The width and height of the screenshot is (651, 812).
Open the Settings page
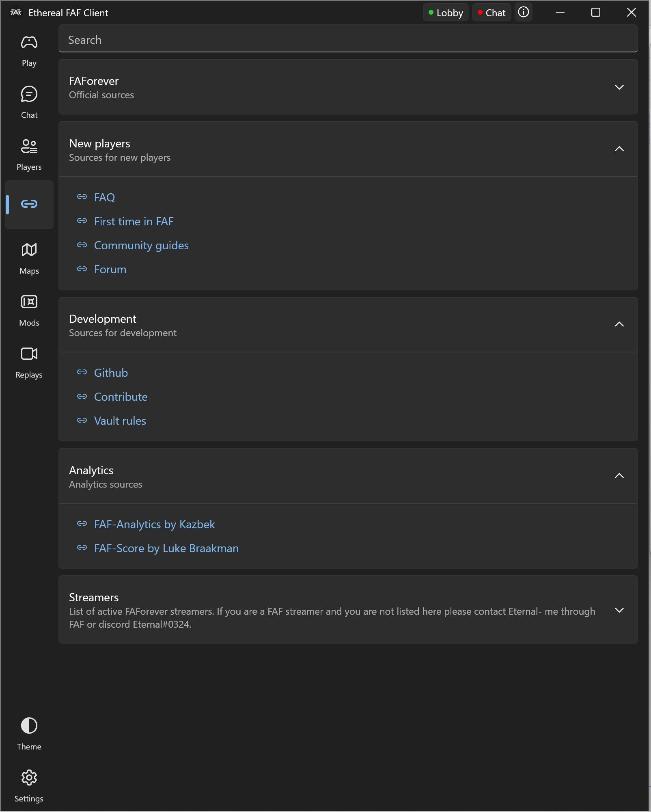pos(29,786)
